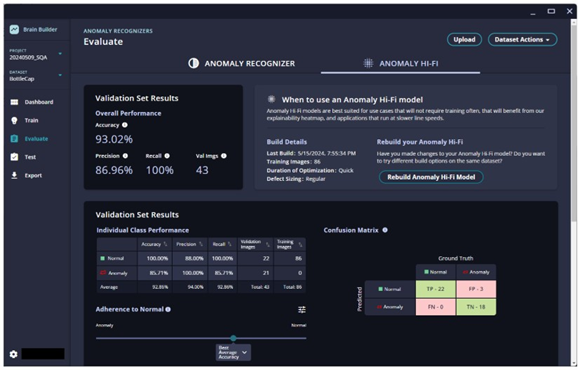Click the Test clipboard icon

pos(14,157)
